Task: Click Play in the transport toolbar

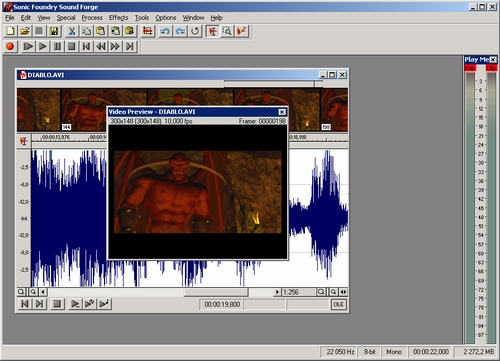Action: coord(43,46)
